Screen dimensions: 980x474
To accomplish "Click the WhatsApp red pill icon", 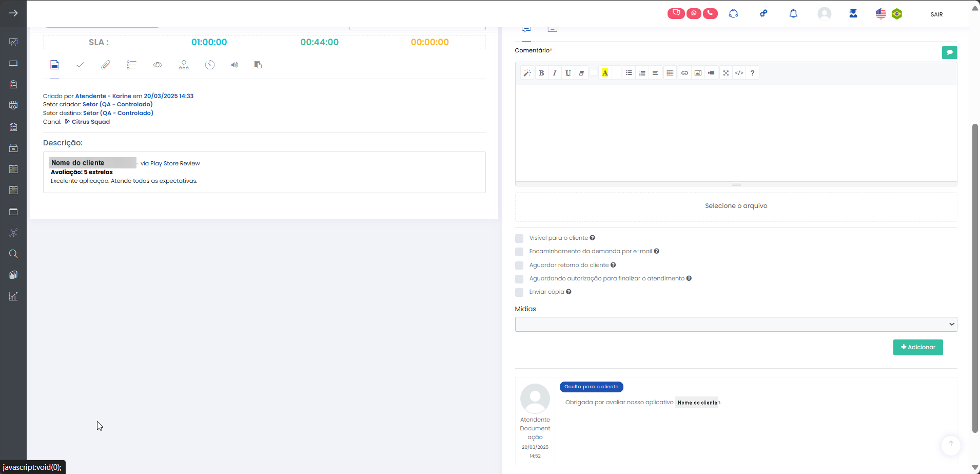I will pyautogui.click(x=694, y=13).
